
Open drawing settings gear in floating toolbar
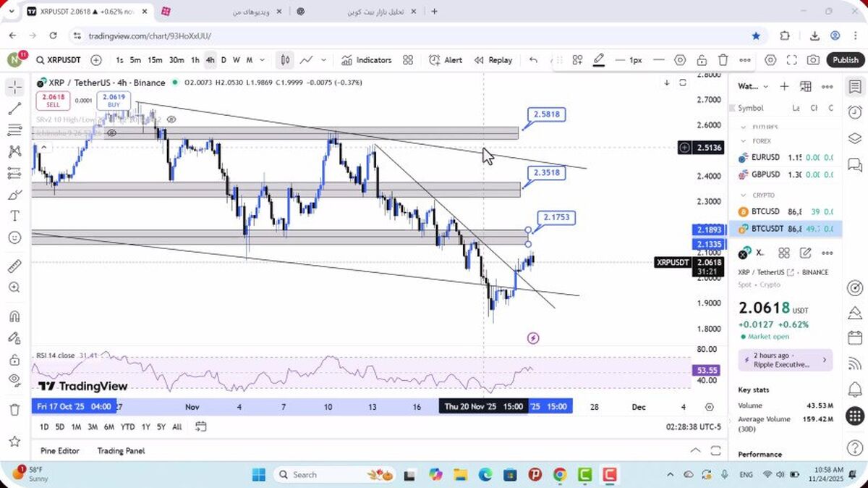(x=680, y=60)
